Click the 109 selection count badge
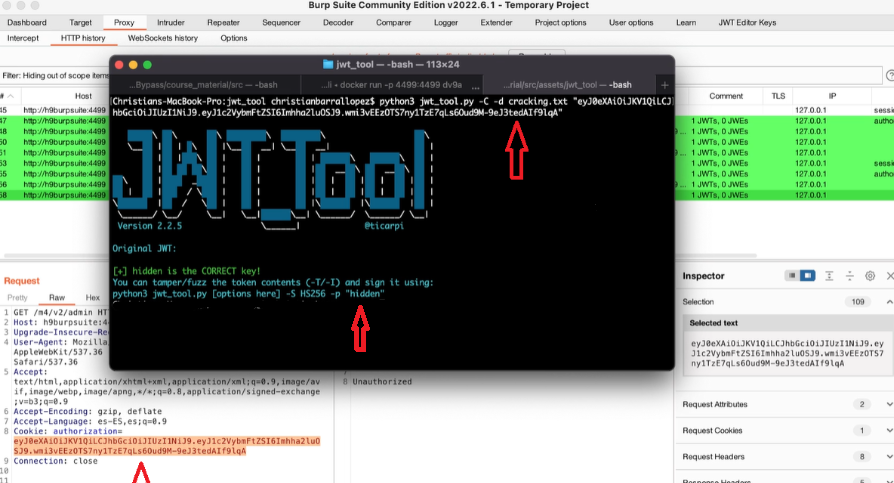 pyautogui.click(x=858, y=302)
